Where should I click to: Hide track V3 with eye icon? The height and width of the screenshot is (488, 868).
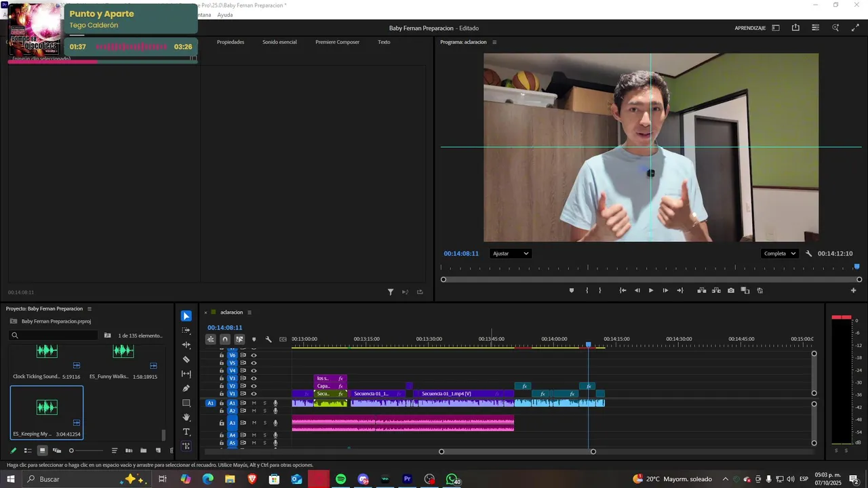pos(254,378)
